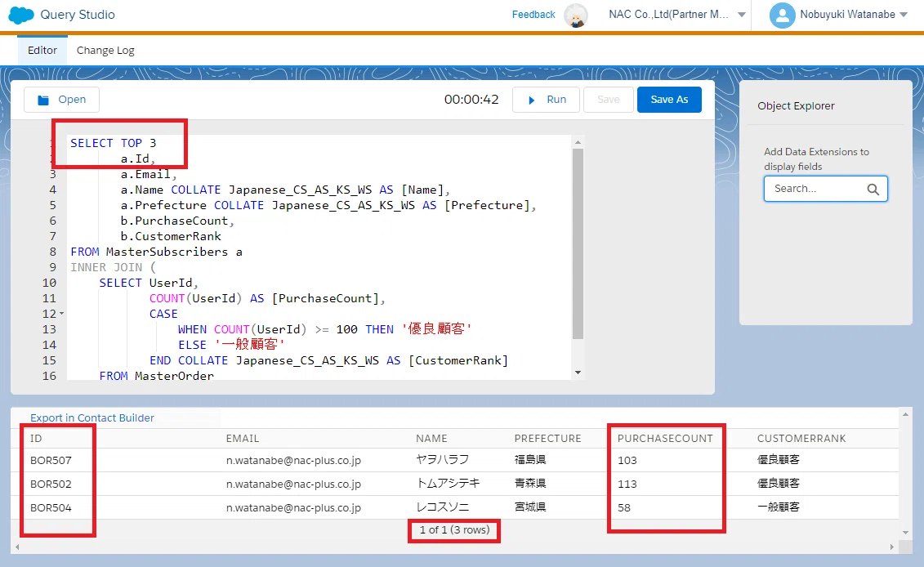924x567 pixels.
Task: Click purchase count value 58
Action: (x=624, y=507)
